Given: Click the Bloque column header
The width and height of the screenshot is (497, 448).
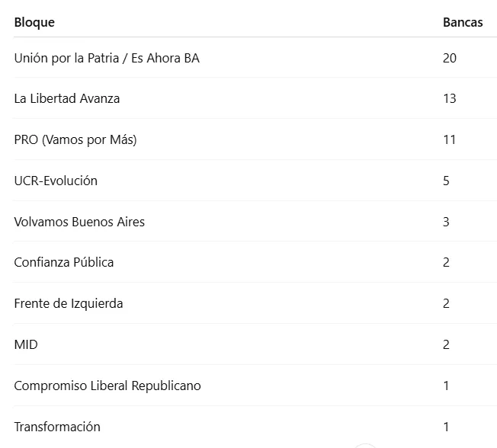Looking at the screenshot, I should point(34,22).
